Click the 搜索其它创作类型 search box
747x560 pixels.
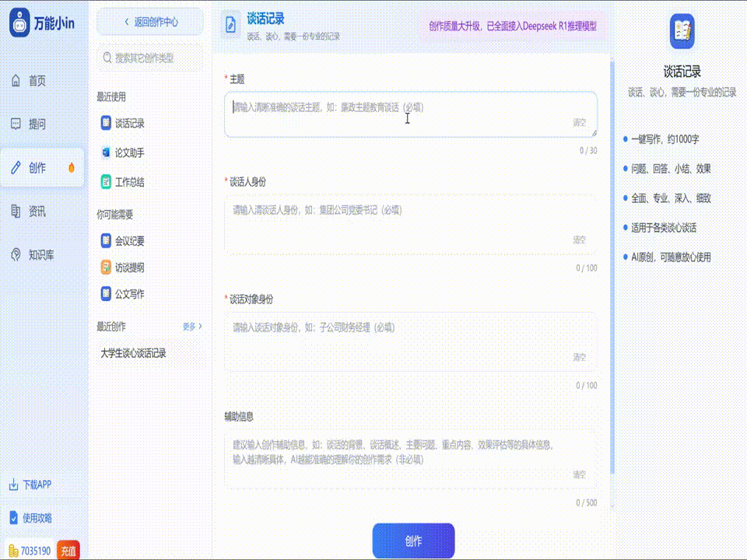coord(150,58)
